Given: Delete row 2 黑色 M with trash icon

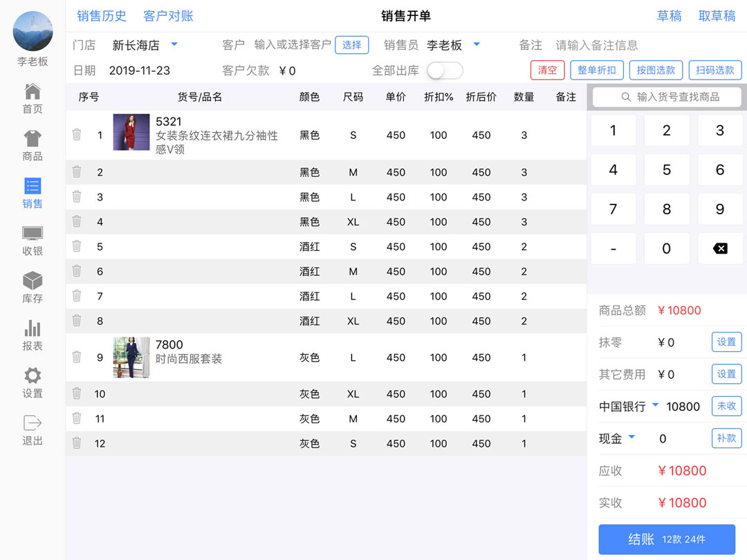Looking at the screenshot, I should pyautogui.click(x=77, y=172).
